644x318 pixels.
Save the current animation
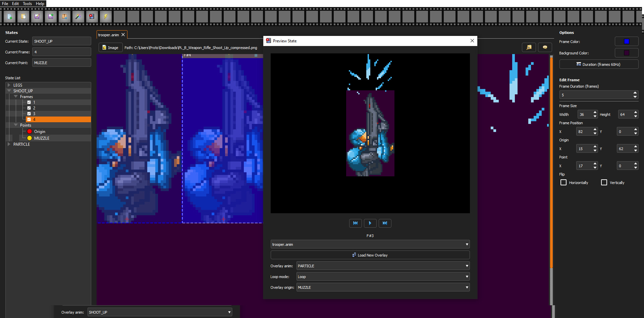point(37,16)
